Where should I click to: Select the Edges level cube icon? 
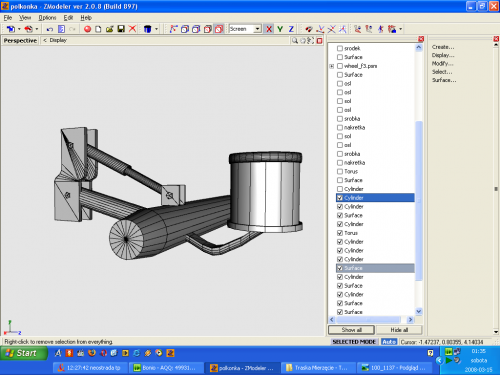[185, 29]
